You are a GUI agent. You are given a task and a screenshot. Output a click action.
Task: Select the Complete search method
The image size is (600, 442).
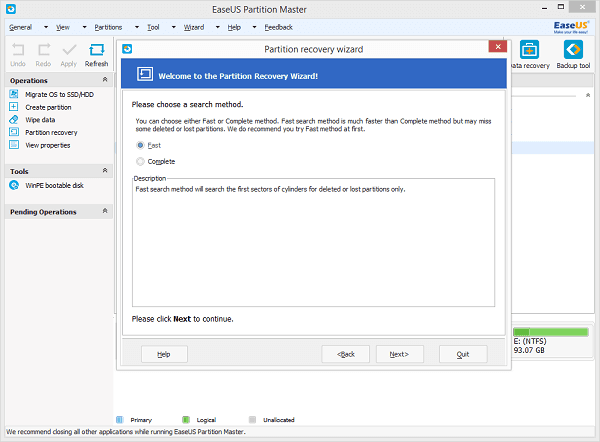click(140, 161)
